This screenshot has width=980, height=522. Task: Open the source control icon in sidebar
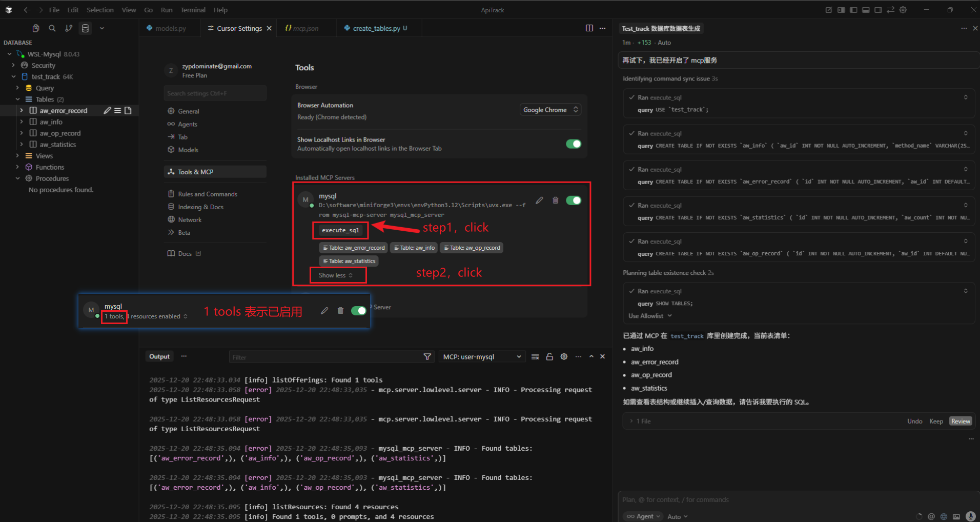click(x=69, y=28)
